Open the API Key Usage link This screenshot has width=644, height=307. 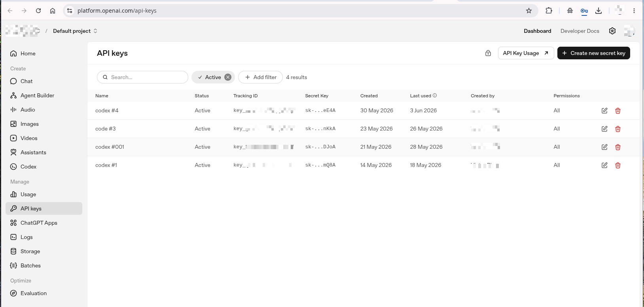click(526, 53)
